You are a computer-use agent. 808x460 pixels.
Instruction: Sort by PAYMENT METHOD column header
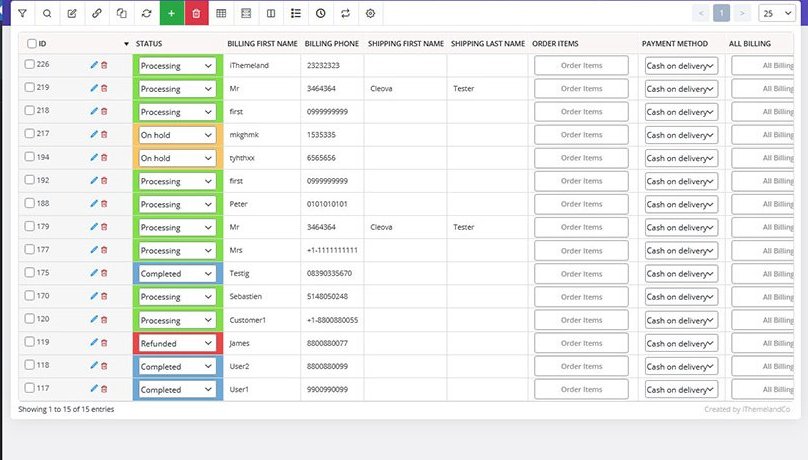click(x=675, y=44)
